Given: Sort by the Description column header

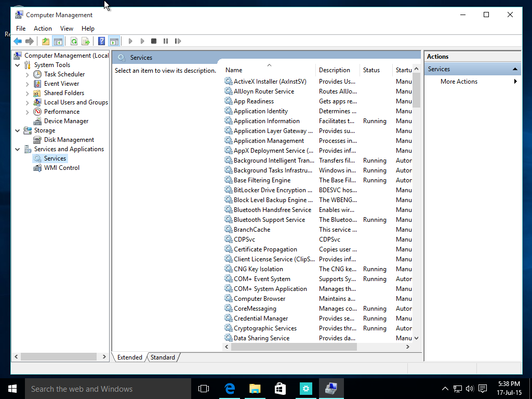Looking at the screenshot, I should click(x=338, y=70).
